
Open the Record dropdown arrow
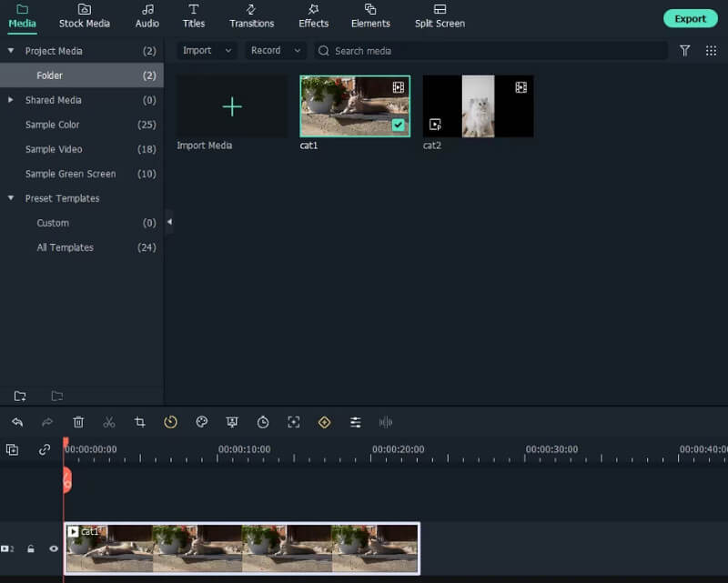298,51
